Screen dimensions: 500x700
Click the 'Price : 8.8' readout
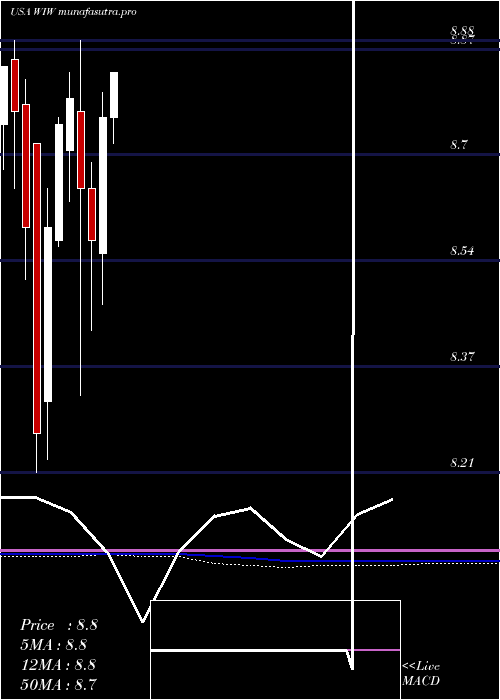[58, 625]
